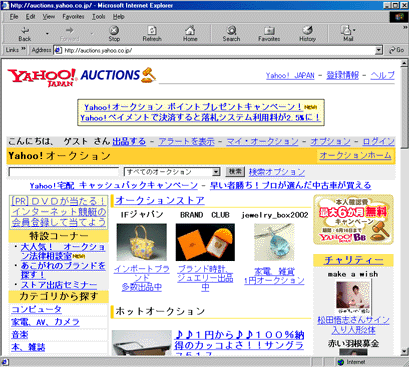Click the ヘルプ link
Screen dimensions: 409x367
[x=382, y=75]
